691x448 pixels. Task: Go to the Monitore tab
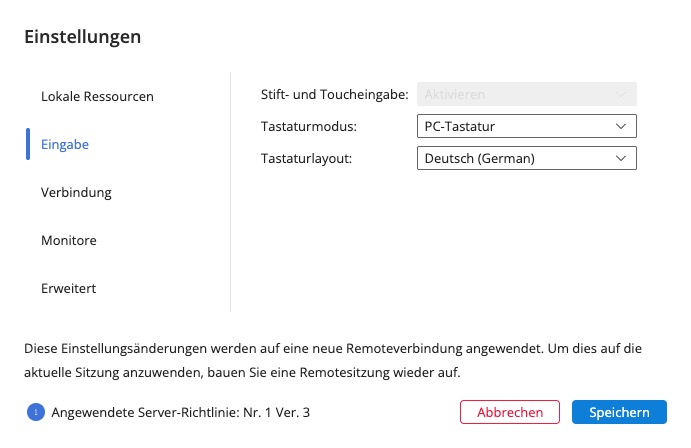tap(69, 240)
